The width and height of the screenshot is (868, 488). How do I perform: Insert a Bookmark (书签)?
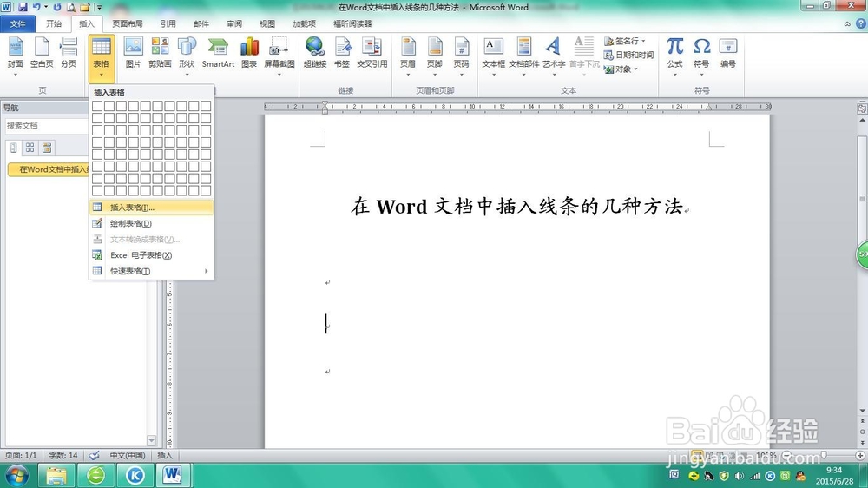click(342, 54)
